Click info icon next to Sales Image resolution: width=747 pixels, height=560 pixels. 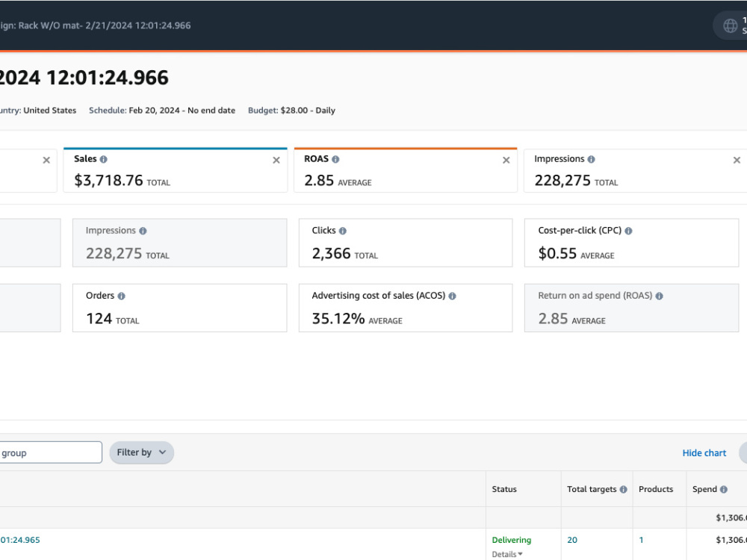tap(103, 160)
